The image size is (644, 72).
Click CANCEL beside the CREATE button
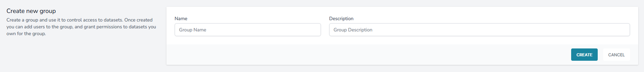[x=616, y=55]
